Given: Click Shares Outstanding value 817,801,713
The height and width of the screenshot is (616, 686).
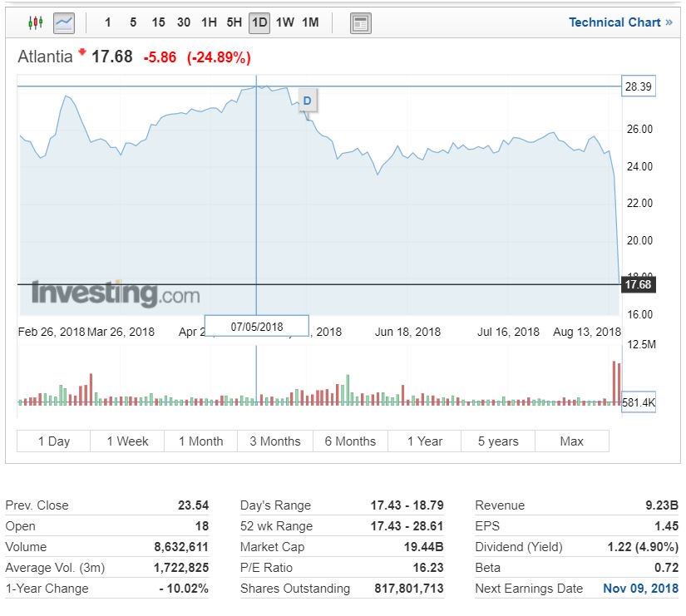Looking at the screenshot, I should click(x=409, y=589).
